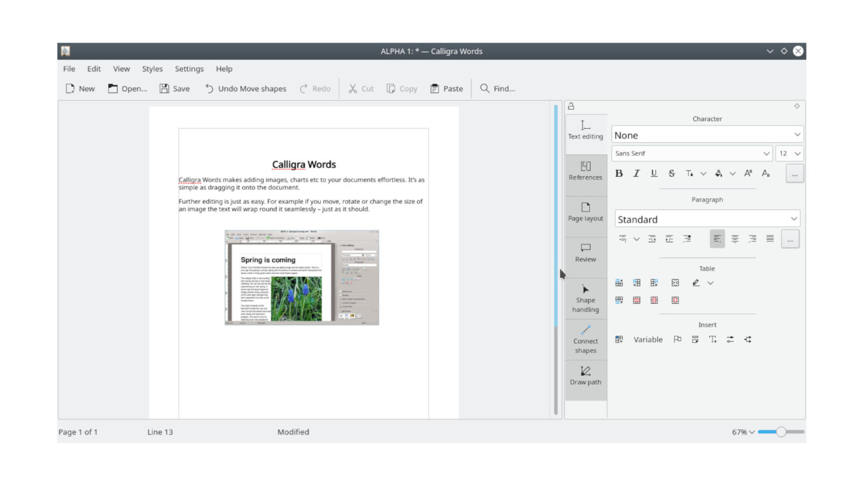Adjust the zoom slider at bottom right

click(782, 431)
